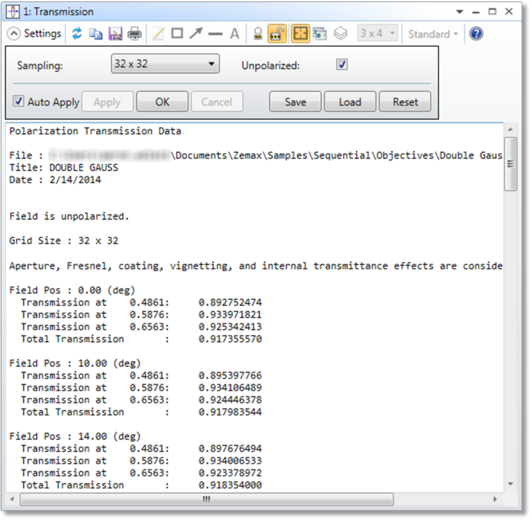Click the 'Aperture, Fresnel, coating' description line
The width and height of the screenshot is (532, 520).
[x=256, y=266]
